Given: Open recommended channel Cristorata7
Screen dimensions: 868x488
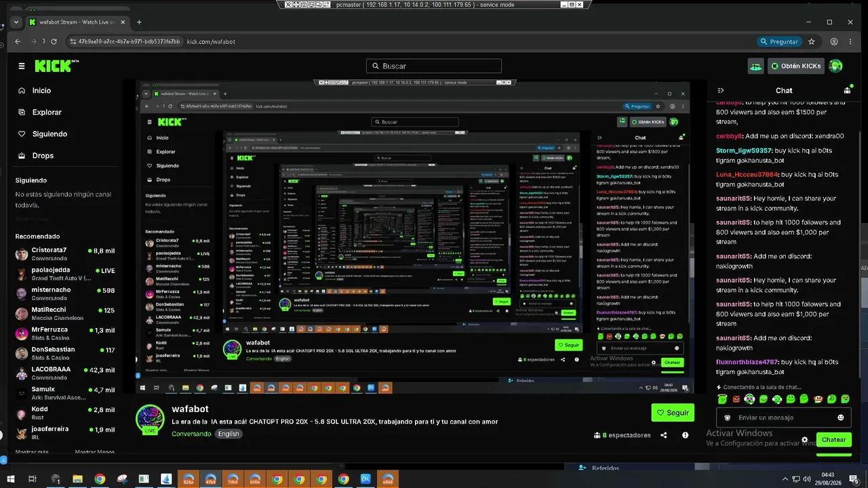Looking at the screenshot, I should pos(65,254).
